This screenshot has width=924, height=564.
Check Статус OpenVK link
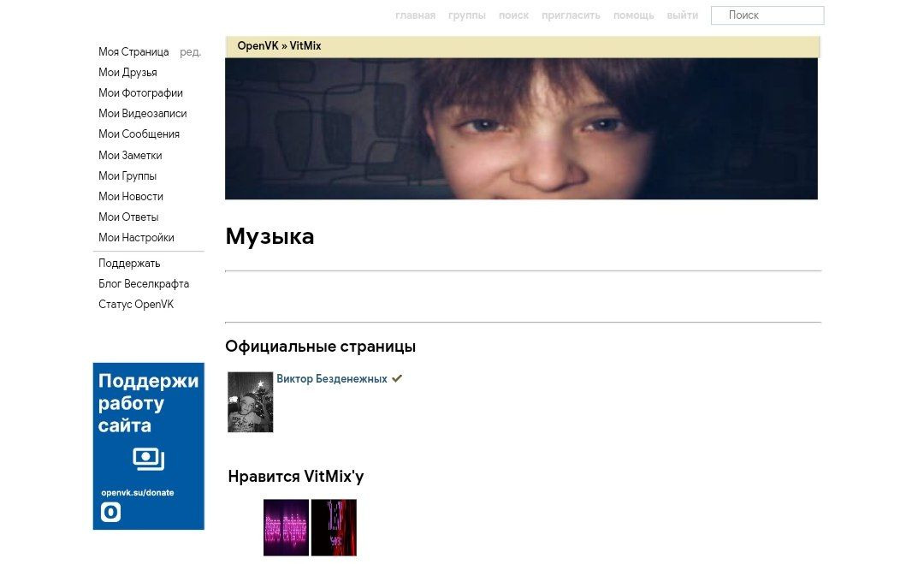(x=136, y=305)
